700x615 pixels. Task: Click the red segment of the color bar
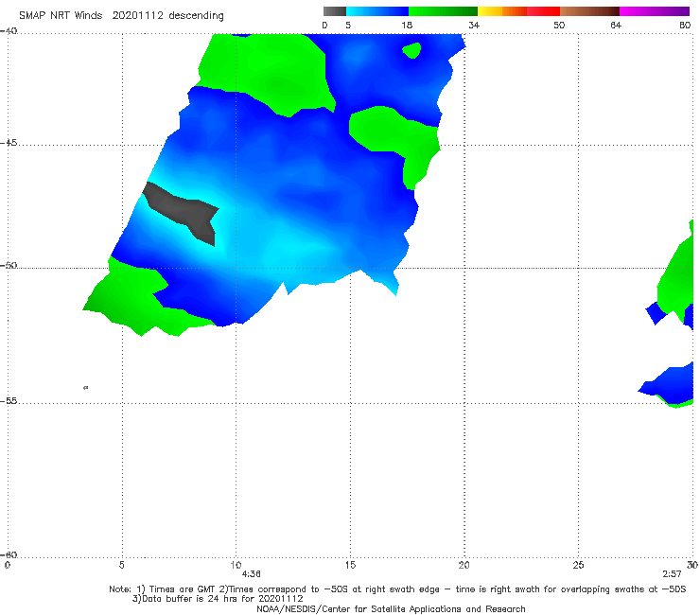(x=543, y=11)
